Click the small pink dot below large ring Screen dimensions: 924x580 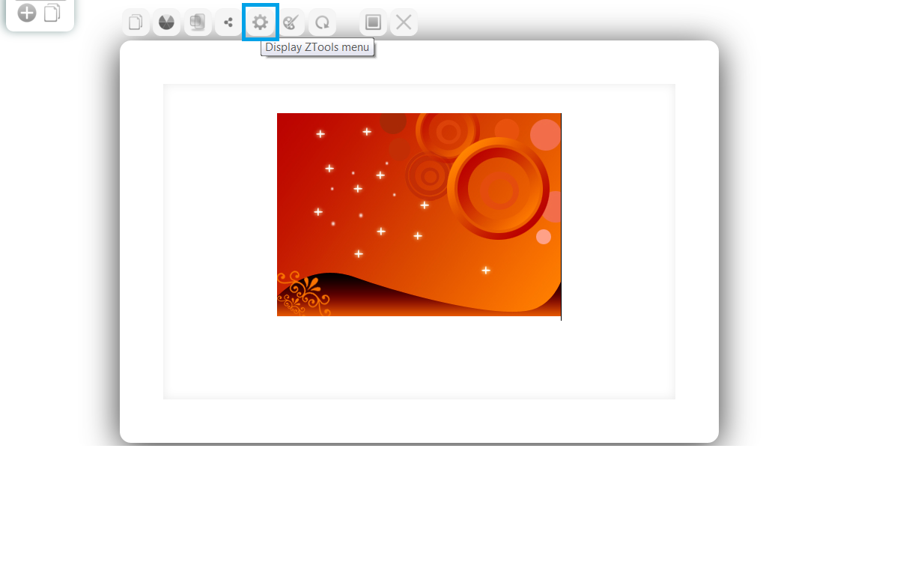click(x=544, y=237)
